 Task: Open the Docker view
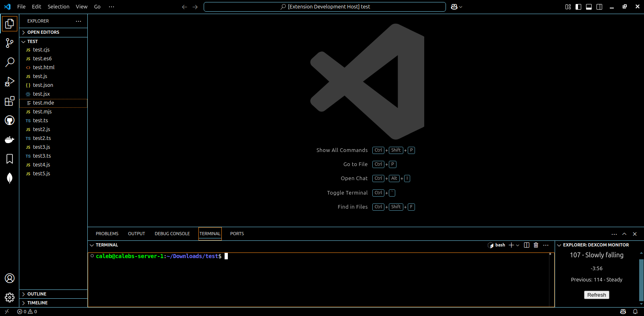[10, 140]
